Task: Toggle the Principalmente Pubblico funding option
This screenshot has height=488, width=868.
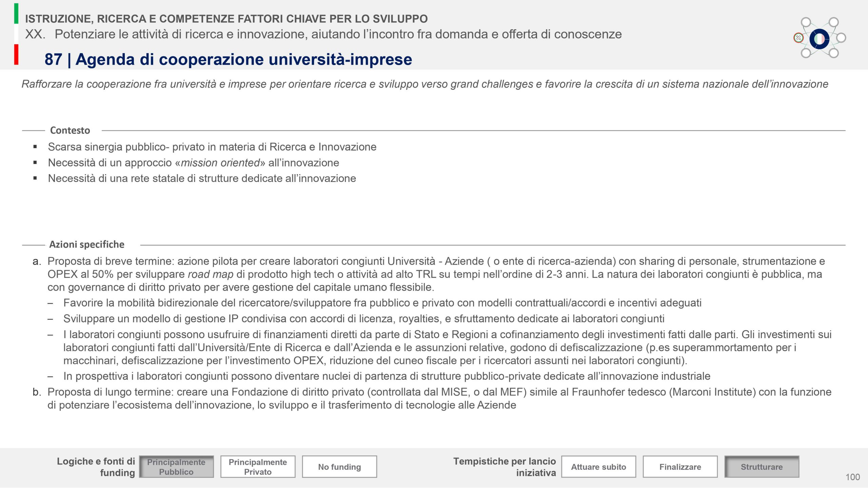Action: 176,467
